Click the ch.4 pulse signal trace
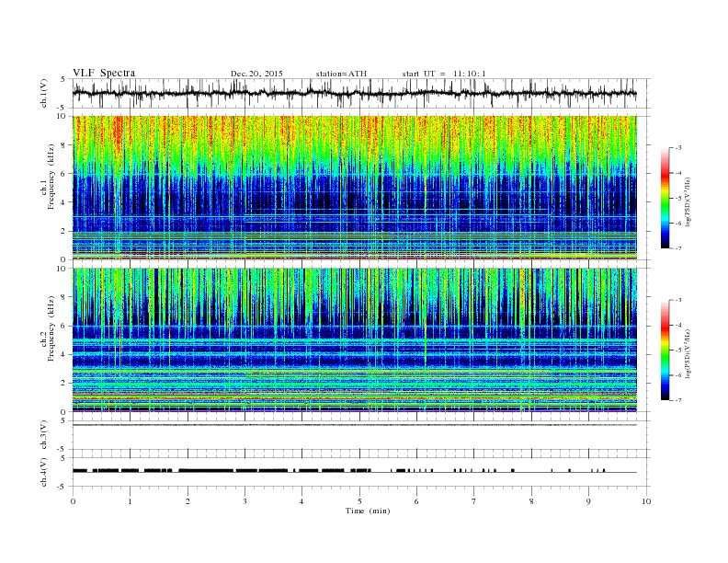Image resolution: width=728 pixels, height=563 pixels. pos(354,471)
